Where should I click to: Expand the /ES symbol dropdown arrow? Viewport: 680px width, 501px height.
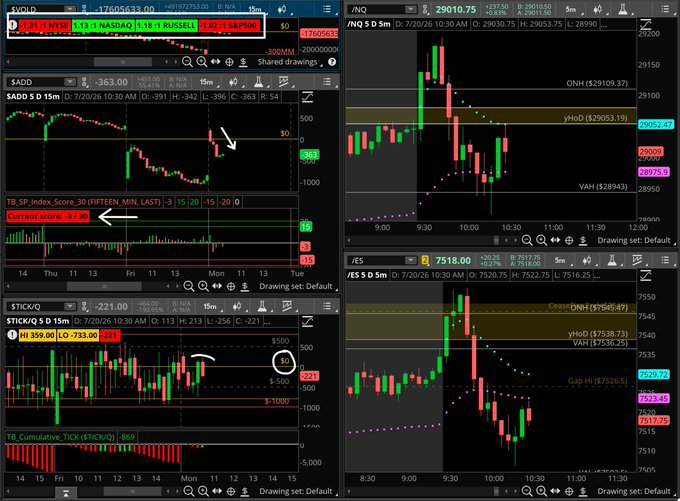410,260
